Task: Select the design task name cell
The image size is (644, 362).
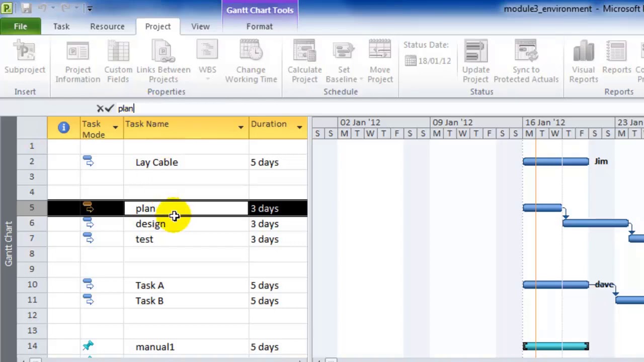Action: pyautogui.click(x=186, y=224)
